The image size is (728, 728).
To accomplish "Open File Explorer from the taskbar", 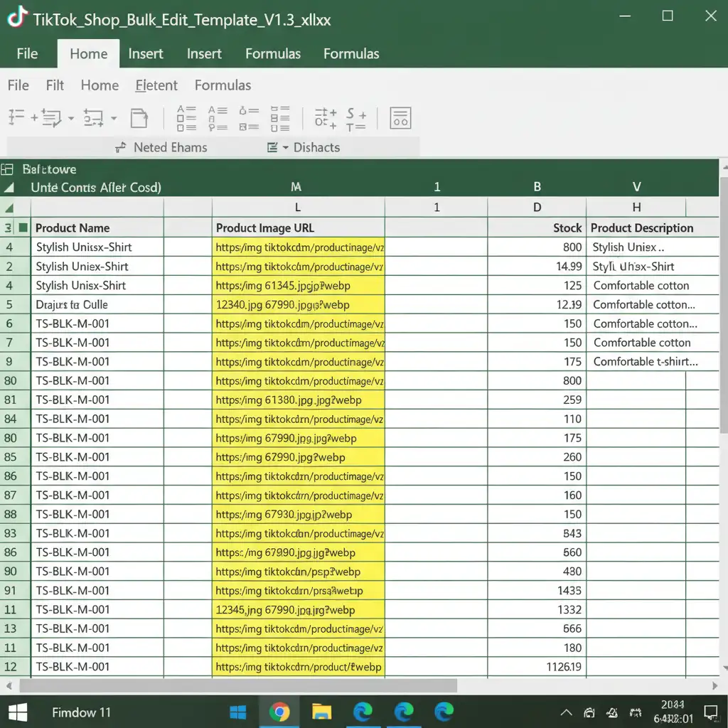I will click(x=321, y=712).
